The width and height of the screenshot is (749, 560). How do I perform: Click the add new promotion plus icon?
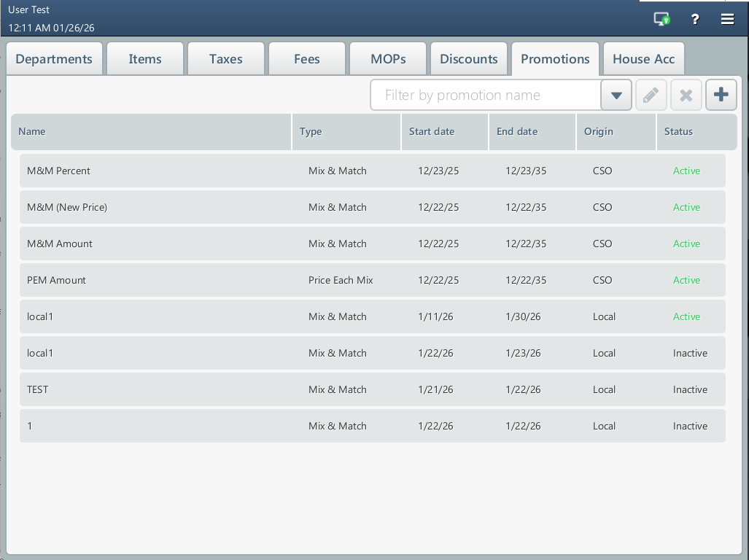pos(721,96)
